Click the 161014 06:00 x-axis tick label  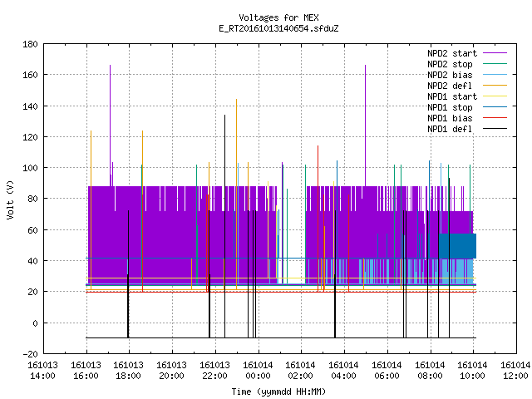coord(387,371)
